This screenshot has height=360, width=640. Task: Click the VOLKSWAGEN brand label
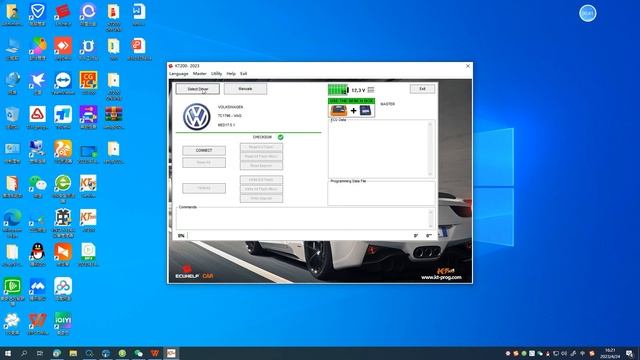point(230,107)
